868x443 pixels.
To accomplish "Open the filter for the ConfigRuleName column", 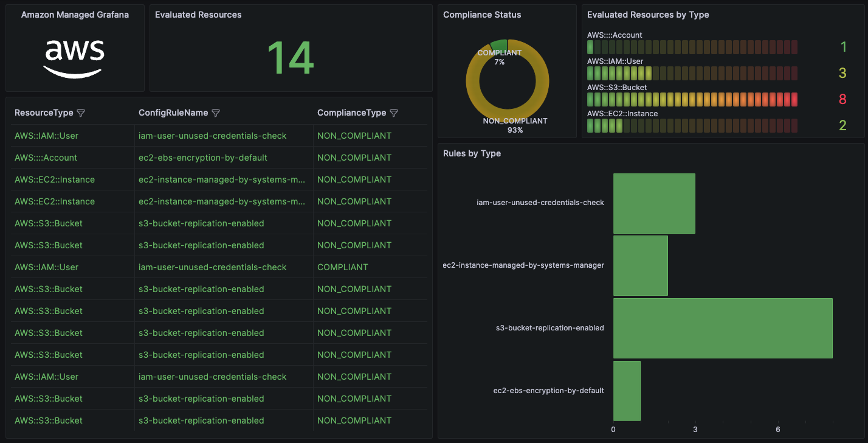I will [x=216, y=112].
